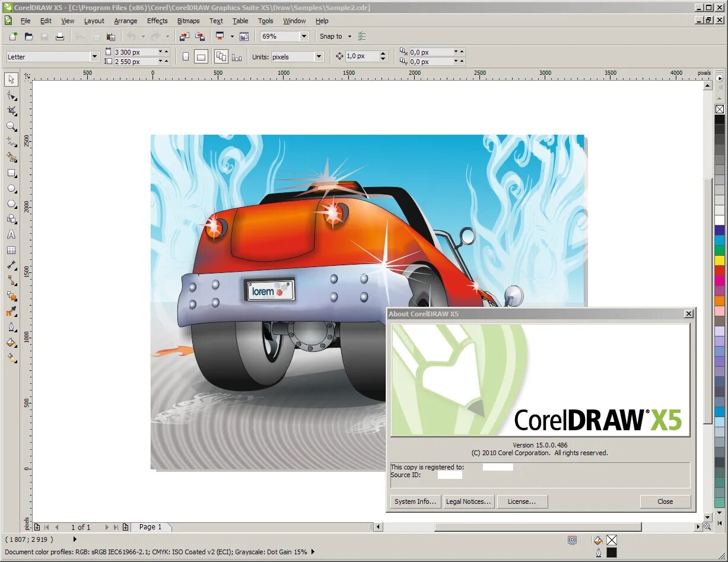This screenshot has width=728, height=562.
Task: Select the Shape edit tool
Action: [x=11, y=96]
